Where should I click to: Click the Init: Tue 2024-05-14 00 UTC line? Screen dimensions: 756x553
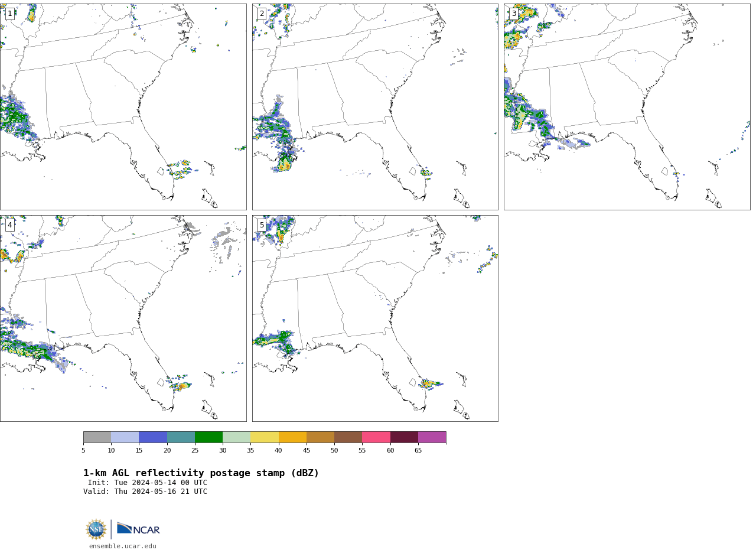(148, 483)
